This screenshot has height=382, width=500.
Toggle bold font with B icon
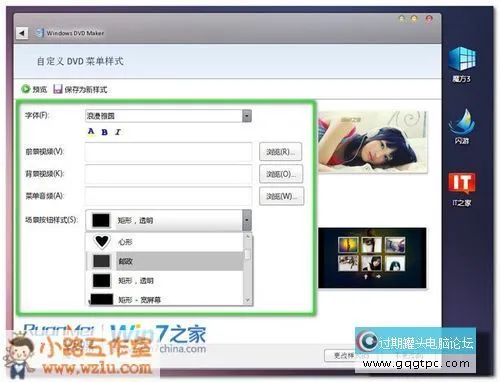pos(104,132)
